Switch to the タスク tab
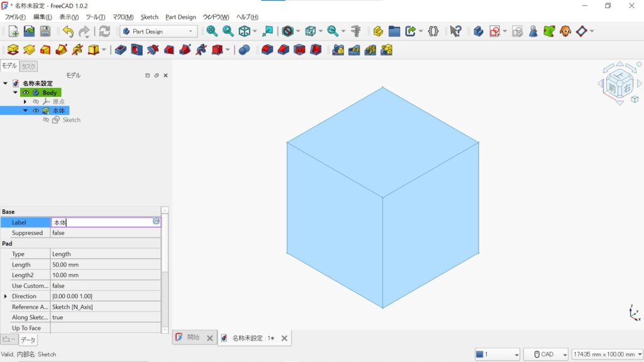644x362 pixels. 28,66
